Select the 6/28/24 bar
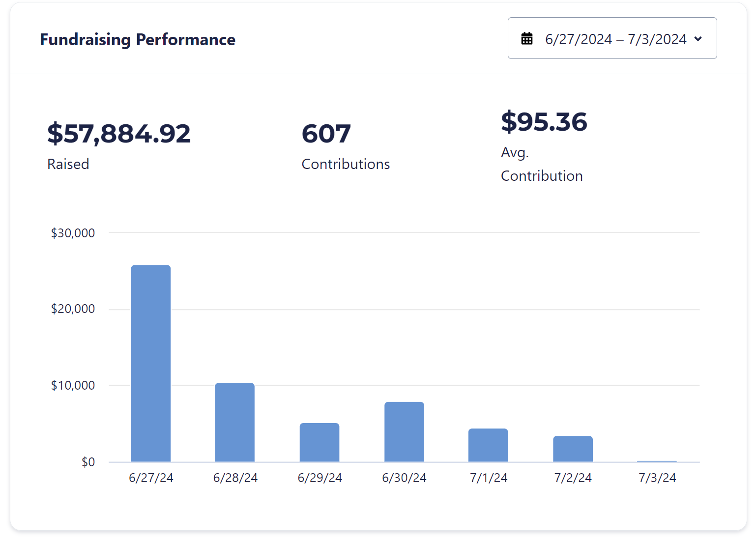The height and width of the screenshot is (539, 756). click(235, 423)
